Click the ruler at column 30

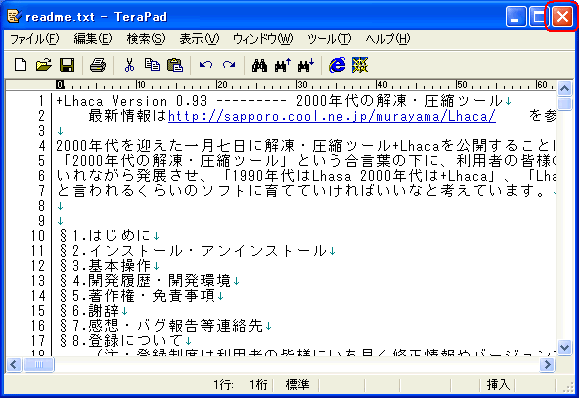pos(302,85)
